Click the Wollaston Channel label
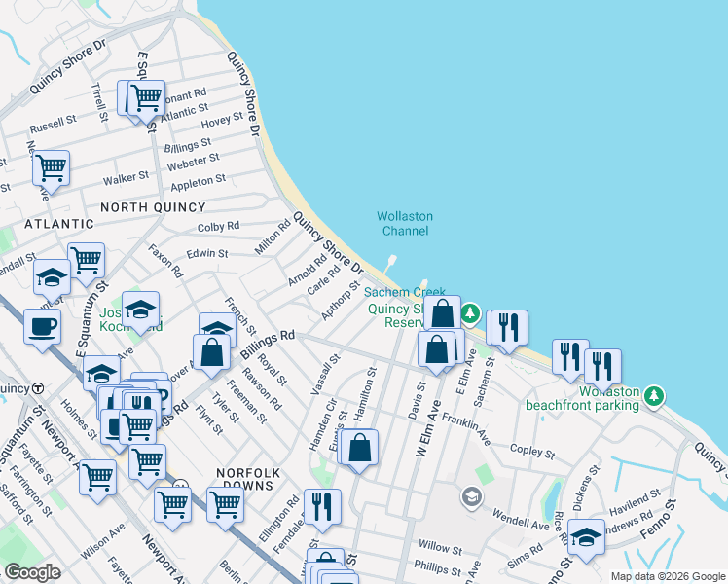728x584 pixels. 405,223
